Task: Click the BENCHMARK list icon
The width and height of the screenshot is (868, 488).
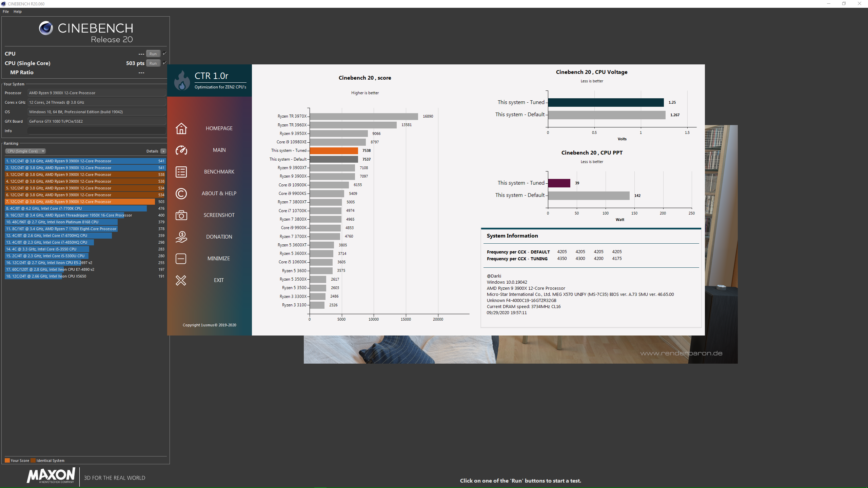Action: pyautogui.click(x=181, y=172)
